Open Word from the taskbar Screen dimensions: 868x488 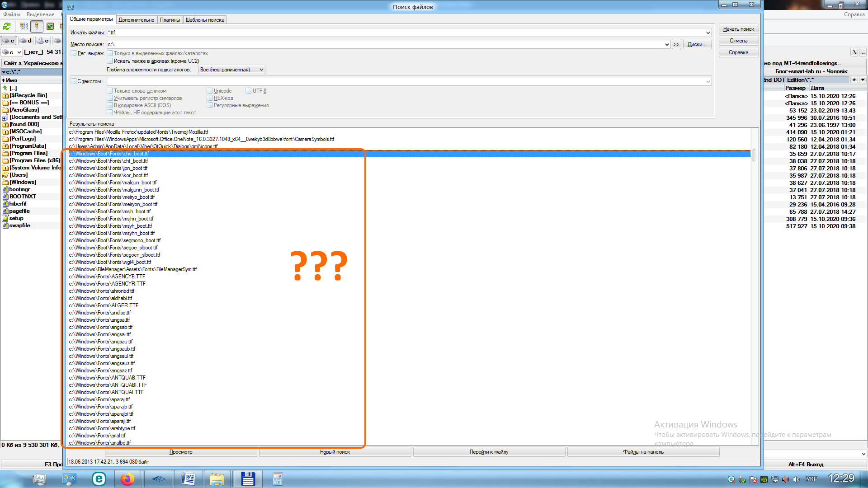click(188, 479)
